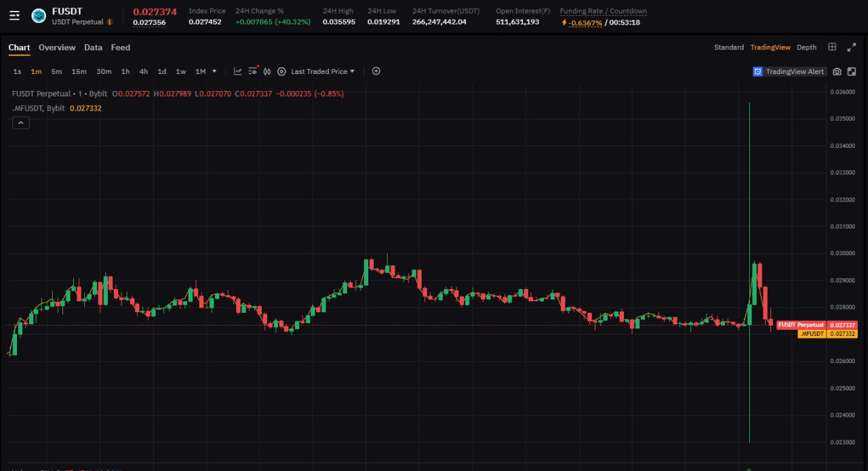This screenshot has width=868, height=471.
Task: Expand the Last Traded Price dropdown
Action: click(323, 71)
